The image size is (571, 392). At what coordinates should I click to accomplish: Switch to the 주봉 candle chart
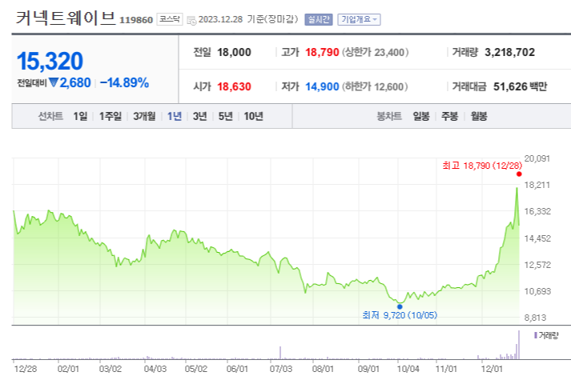(450, 116)
